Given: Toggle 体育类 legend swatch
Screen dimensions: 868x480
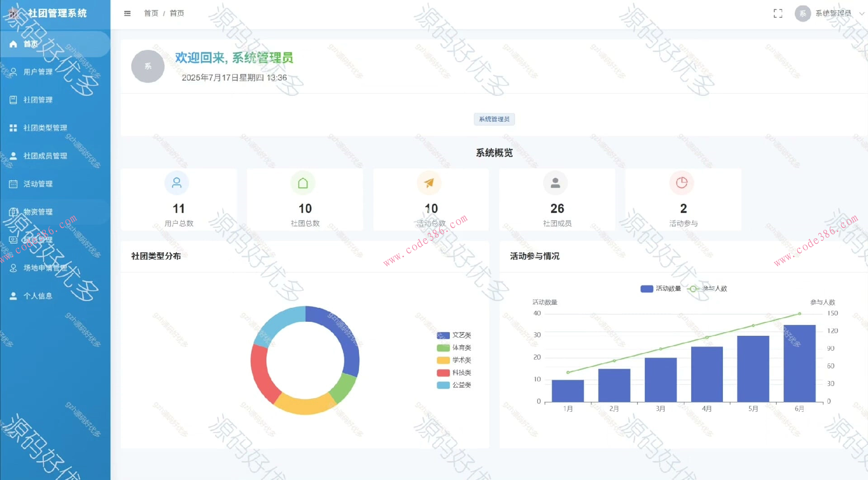Looking at the screenshot, I should [x=443, y=348].
